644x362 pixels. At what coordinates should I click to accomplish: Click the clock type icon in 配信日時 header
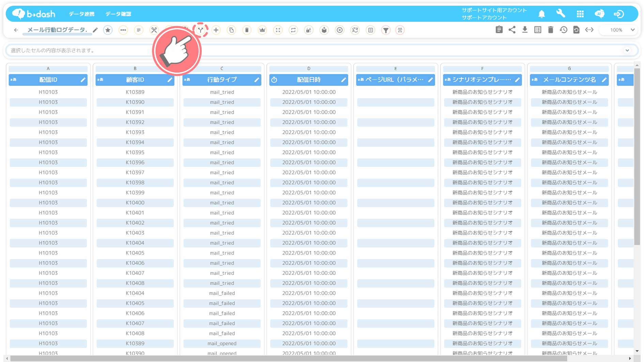tap(274, 80)
